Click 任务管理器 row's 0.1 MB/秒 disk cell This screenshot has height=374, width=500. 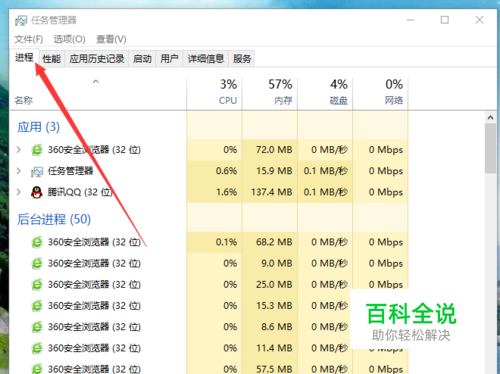(x=325, y=171)
